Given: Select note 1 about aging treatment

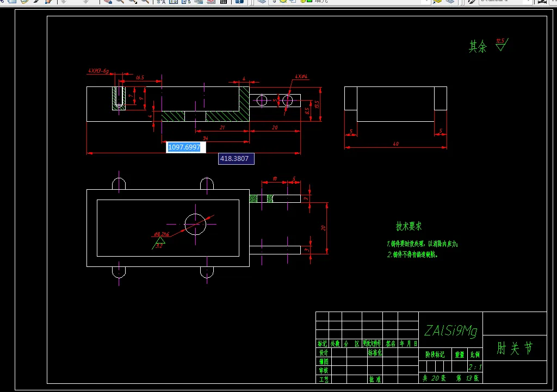Looking at the screenshot, I should [x=422, y=244].
